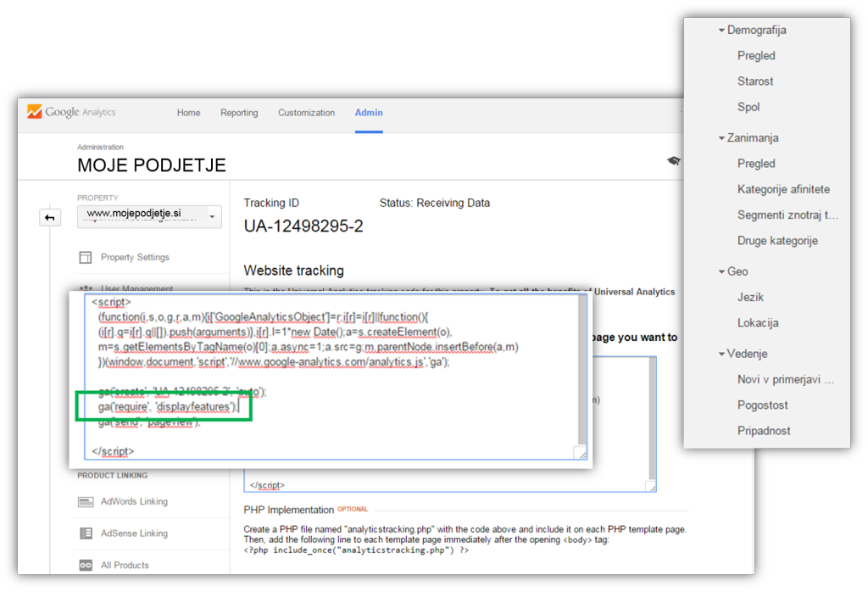The width and height of the screenshot is (868, 592).
Task: Go to the Home tab
Action: tap(188, 113)
